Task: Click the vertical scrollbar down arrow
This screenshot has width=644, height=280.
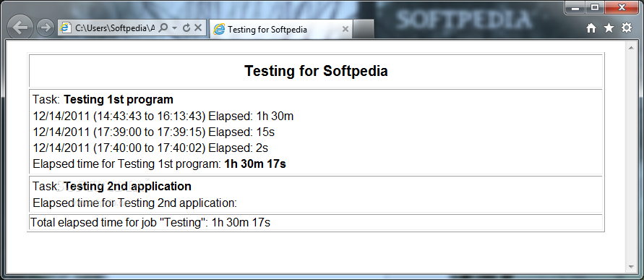Action: tap(631, 267)
